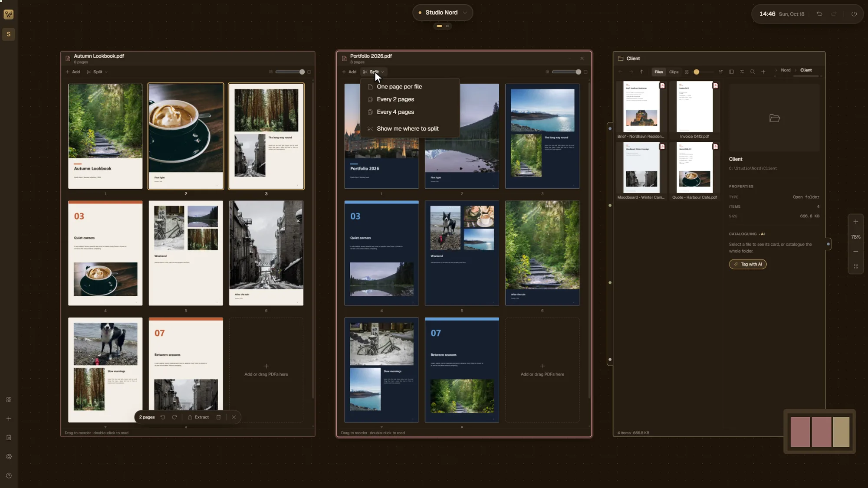Select Show me where to split
The image size is (868, 488).
[410, 129]
